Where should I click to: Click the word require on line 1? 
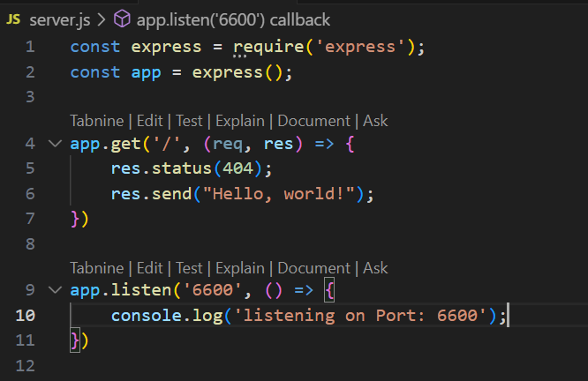point(268,48)
